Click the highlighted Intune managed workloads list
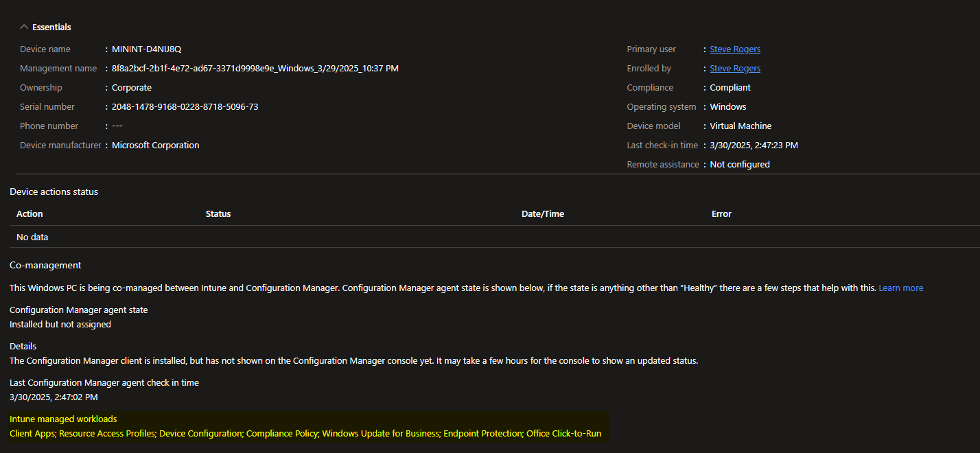This screenshot has width=980, height=453. [305, 434]
